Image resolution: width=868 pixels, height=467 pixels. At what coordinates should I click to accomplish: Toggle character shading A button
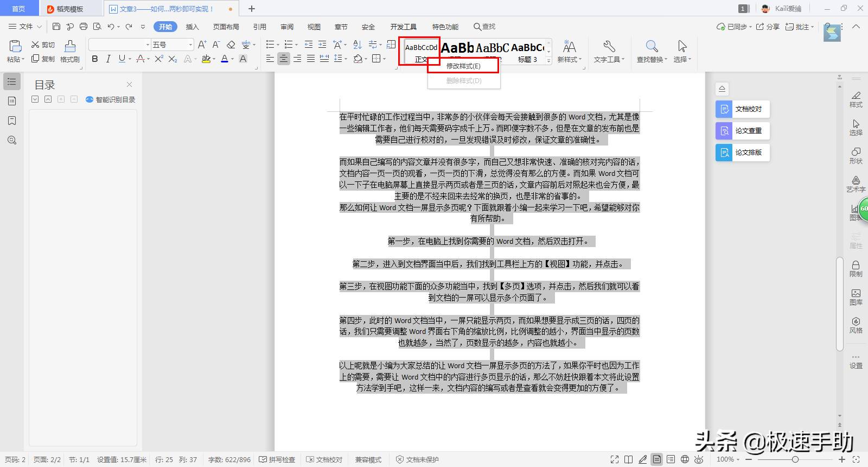243,59
